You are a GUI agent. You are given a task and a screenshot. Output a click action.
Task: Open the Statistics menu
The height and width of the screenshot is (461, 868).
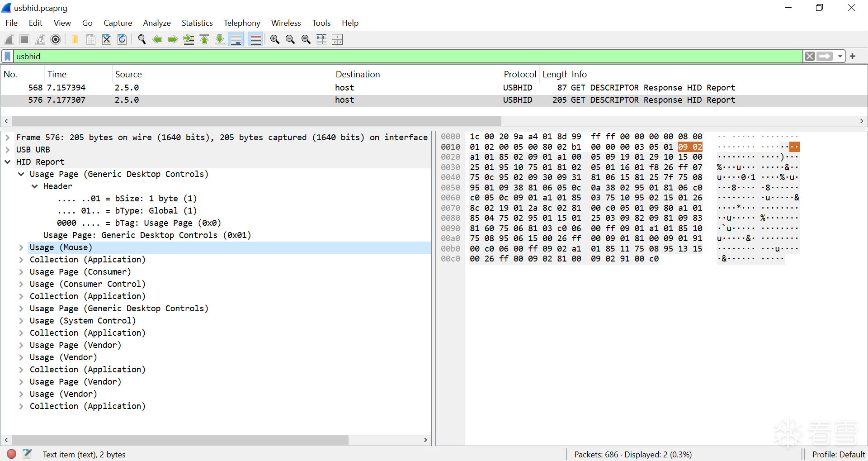(197, 23)
